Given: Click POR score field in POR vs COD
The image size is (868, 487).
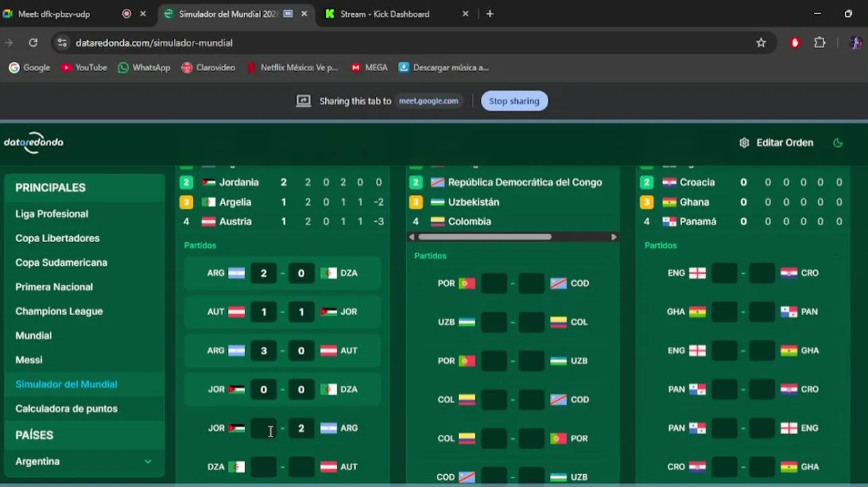Looking at the screenshot, I should tap(493, 283).
